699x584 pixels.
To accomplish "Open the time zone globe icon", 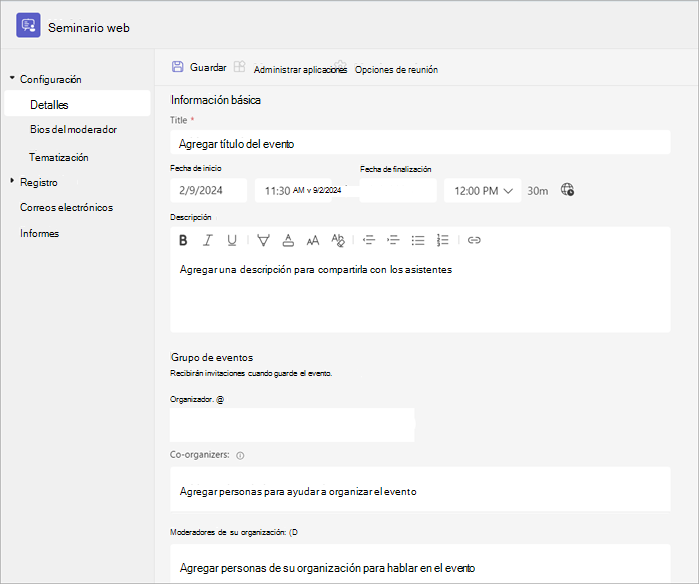I will coord(567,189).
